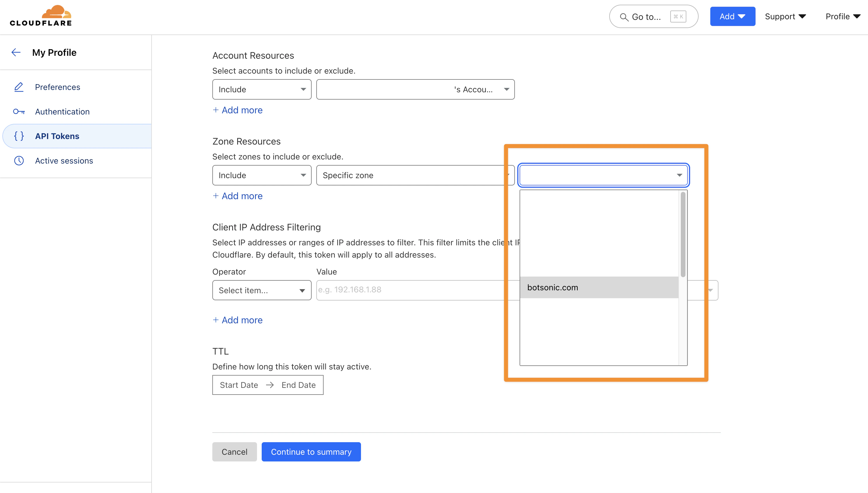This screenshot has width=868, height=493.
Task: Click the arrow icon between Start and End Date
Action: point(270,385)
